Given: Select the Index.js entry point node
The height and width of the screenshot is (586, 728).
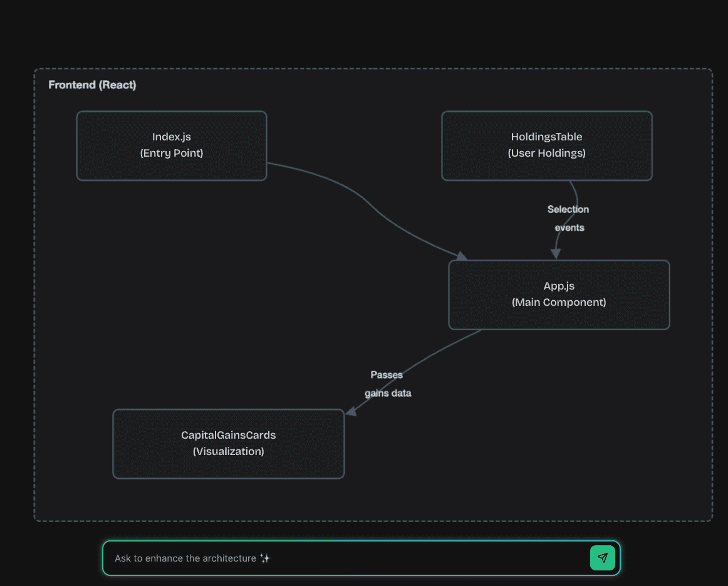Looking at the screenshot, I should coord(172,145).
